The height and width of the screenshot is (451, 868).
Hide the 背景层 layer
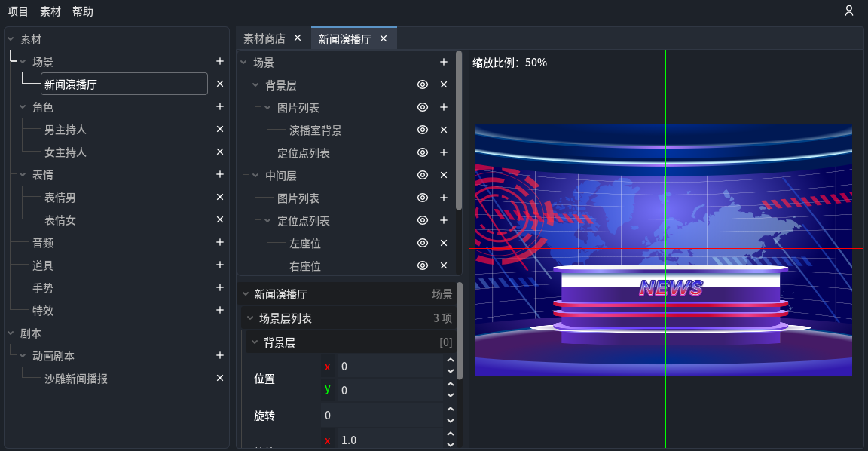click(422, 84)
